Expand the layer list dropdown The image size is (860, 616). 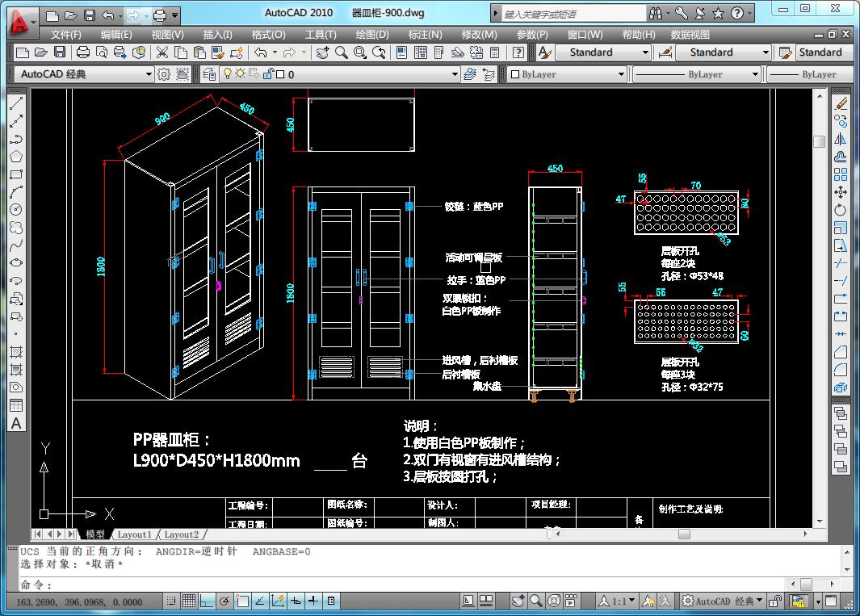pyautogui.click(x=455, y=74)
